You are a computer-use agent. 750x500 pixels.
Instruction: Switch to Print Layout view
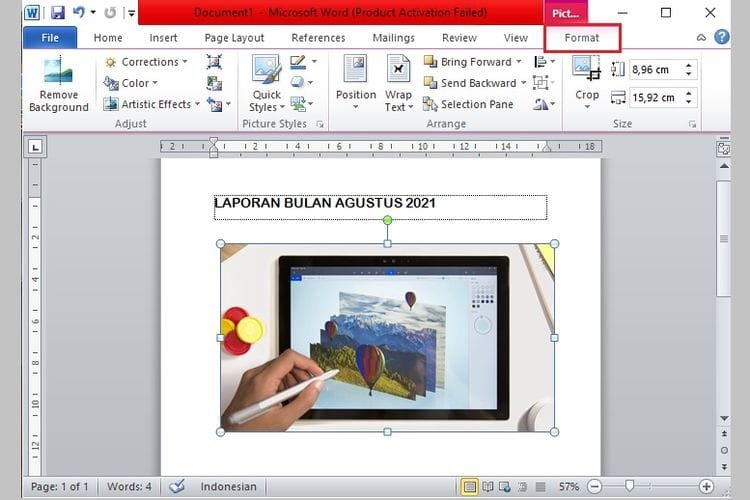coord(470,487)
